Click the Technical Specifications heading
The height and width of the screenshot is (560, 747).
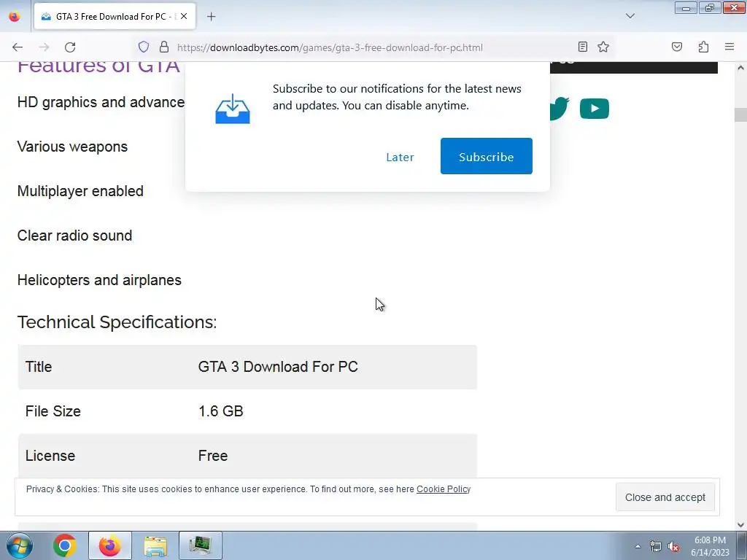(117, 322)
